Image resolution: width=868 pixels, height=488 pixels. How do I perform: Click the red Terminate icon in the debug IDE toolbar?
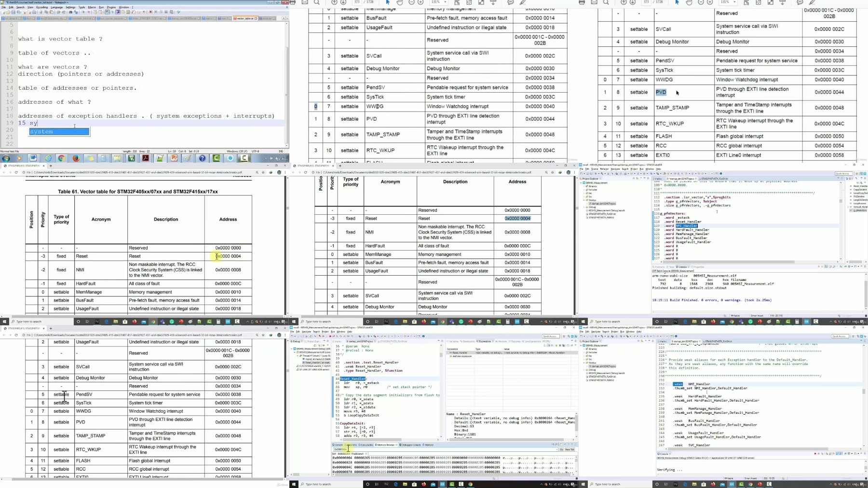click(x=330, y=336)
